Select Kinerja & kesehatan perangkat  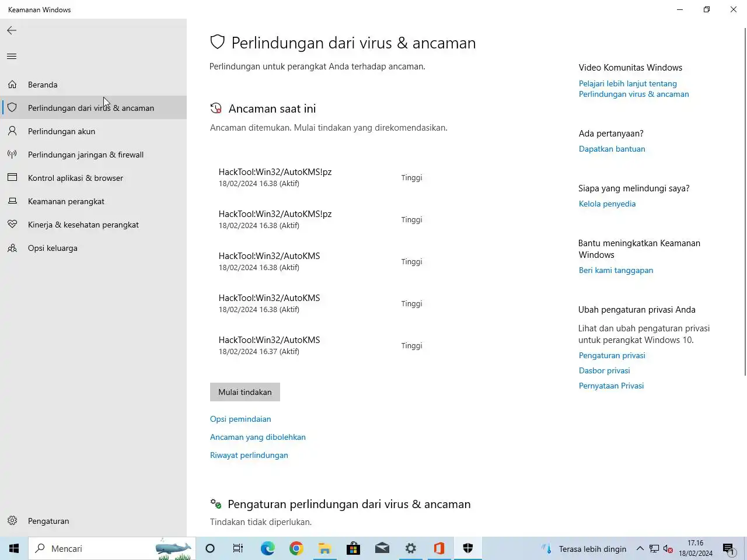pos(93,225)
